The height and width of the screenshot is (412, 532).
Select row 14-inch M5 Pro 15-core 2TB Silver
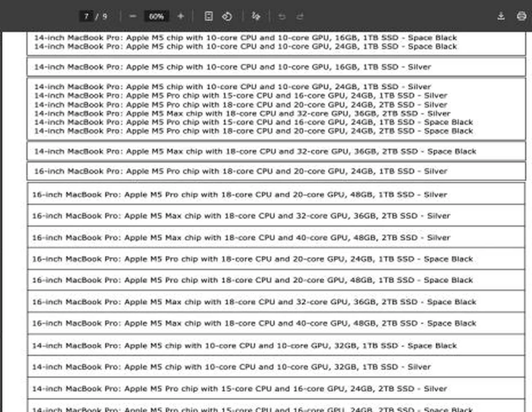276,389
